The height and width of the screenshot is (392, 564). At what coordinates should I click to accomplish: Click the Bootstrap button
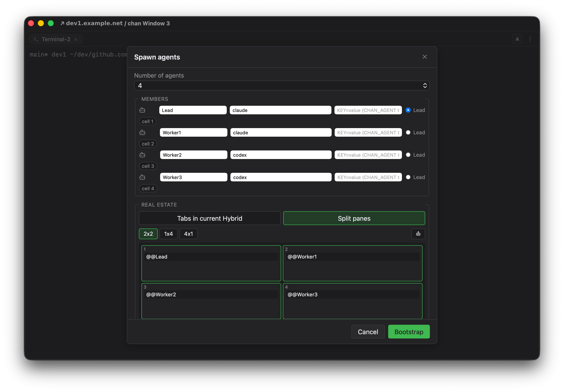(409, 332)
